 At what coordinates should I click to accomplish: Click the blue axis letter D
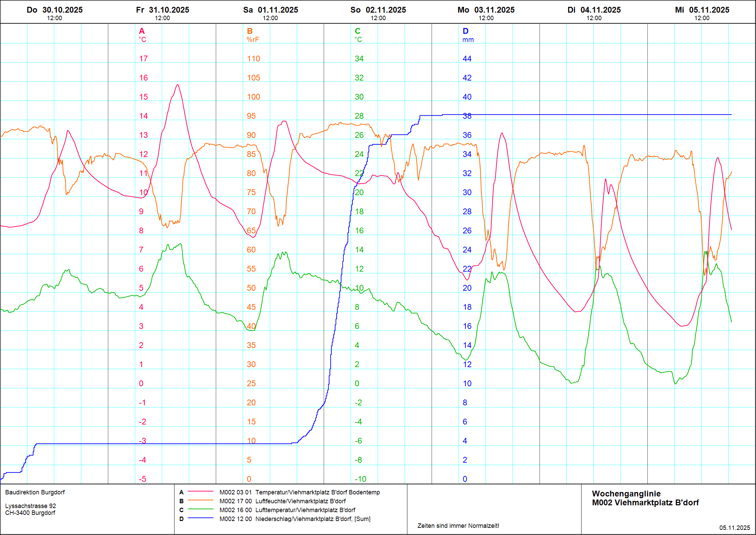click(x=465, y=31)
